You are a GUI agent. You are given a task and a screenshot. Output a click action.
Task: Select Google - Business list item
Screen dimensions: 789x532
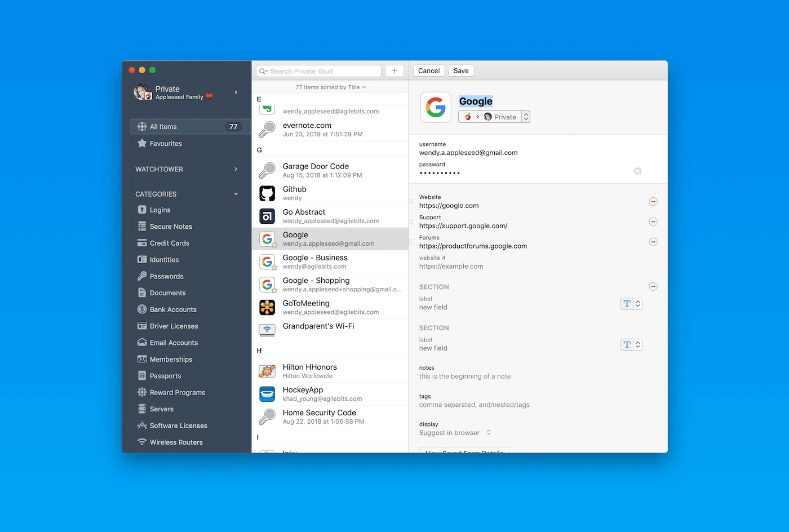click(330, 261)
